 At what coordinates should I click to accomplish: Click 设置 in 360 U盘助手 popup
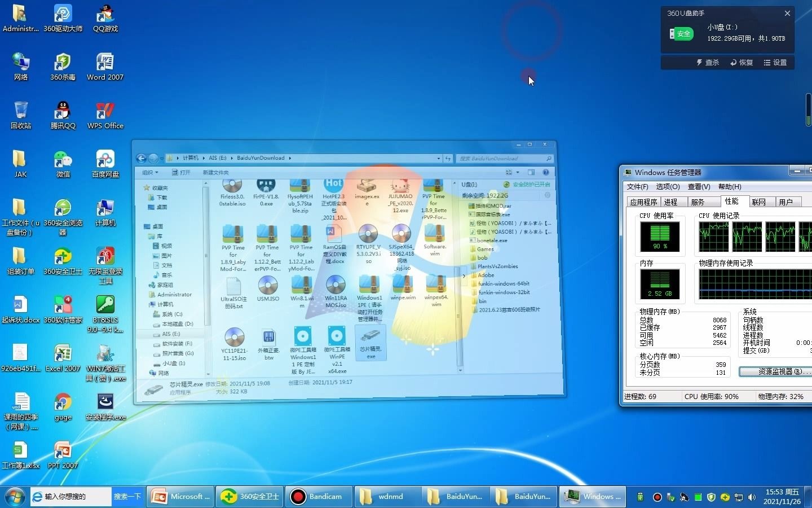775,63
